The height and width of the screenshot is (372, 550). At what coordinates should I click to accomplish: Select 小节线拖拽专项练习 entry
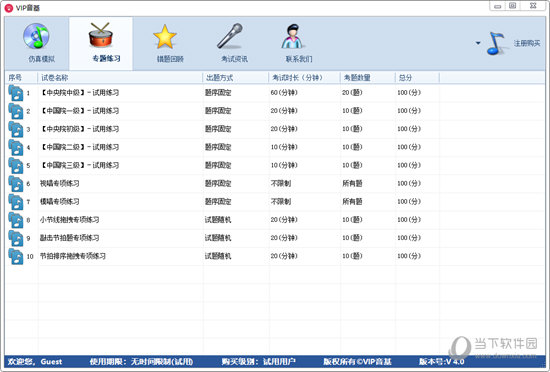point(69,220)
